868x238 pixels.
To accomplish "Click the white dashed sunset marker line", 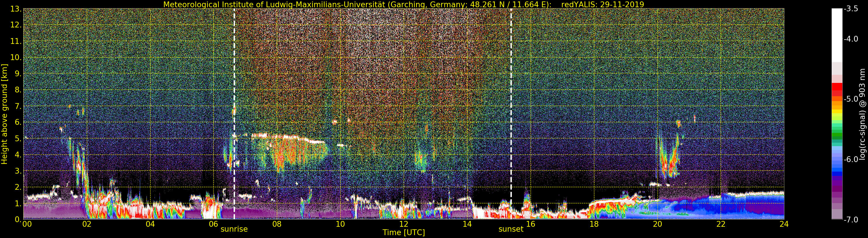I will coord(511,114).
